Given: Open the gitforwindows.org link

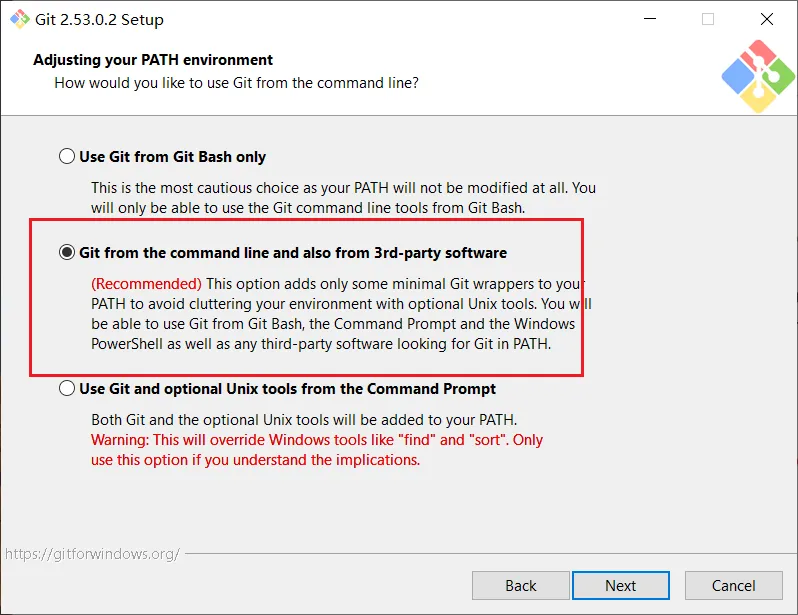Looking at the screenshot, I should tap(92, 553).
